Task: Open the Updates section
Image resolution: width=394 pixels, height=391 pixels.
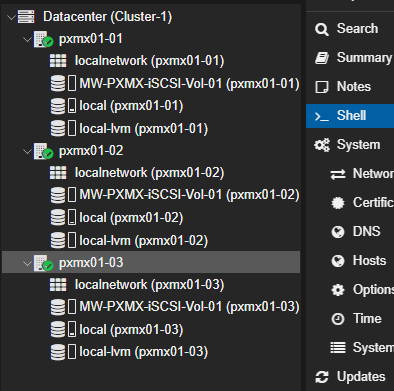Action: coord(350,377)
